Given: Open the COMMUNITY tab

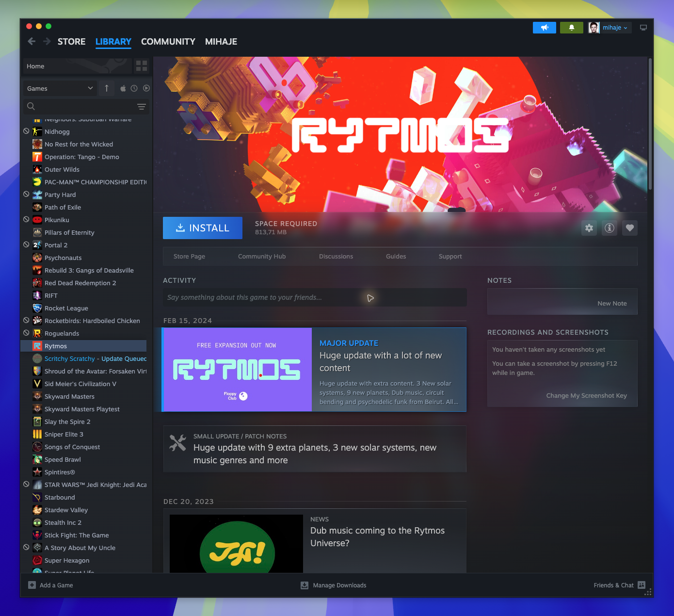Looking at the screenshot, I should click(168, 42).
